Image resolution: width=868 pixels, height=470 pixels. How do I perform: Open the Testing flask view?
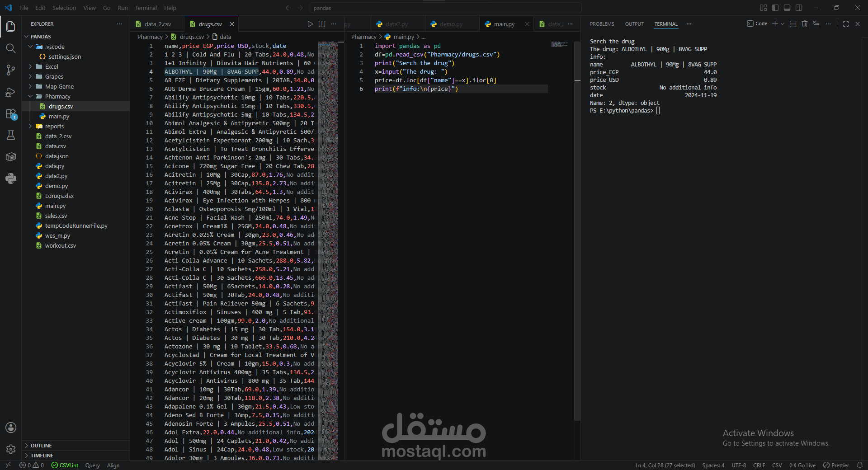[11, 135]
